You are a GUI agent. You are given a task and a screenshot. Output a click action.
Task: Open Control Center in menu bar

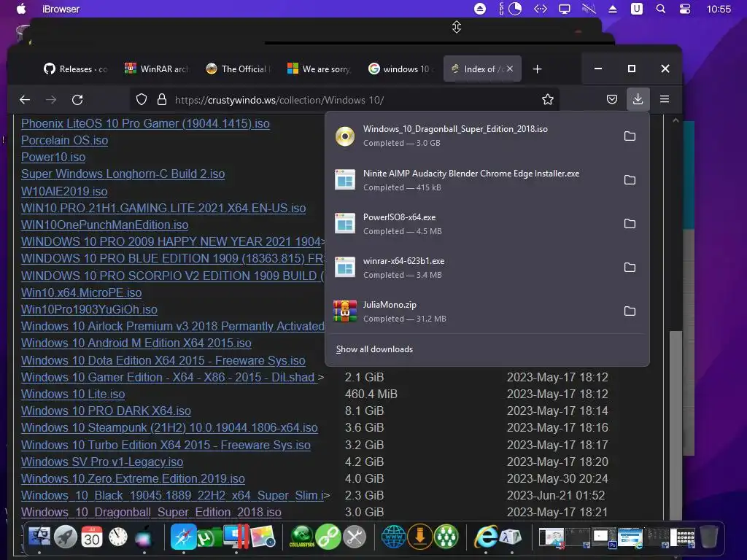click(684, 9)
